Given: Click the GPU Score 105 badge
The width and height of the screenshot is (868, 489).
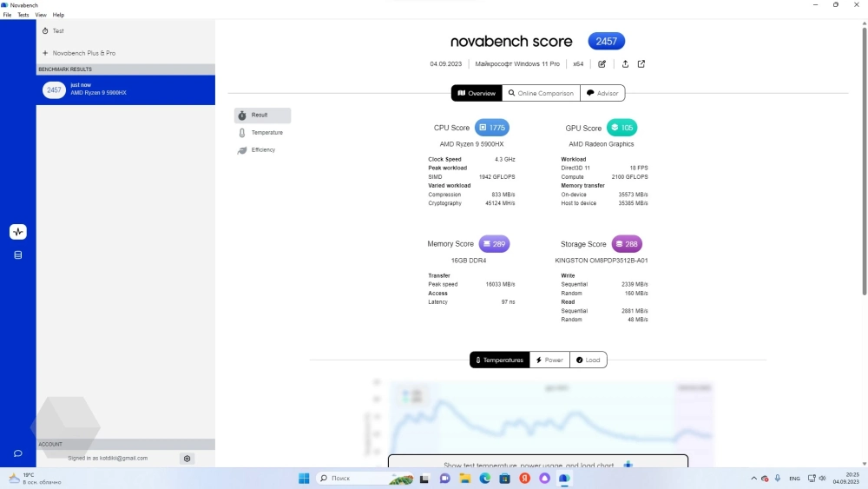Looking at the screenshot, I should click(x=621, y=128).
